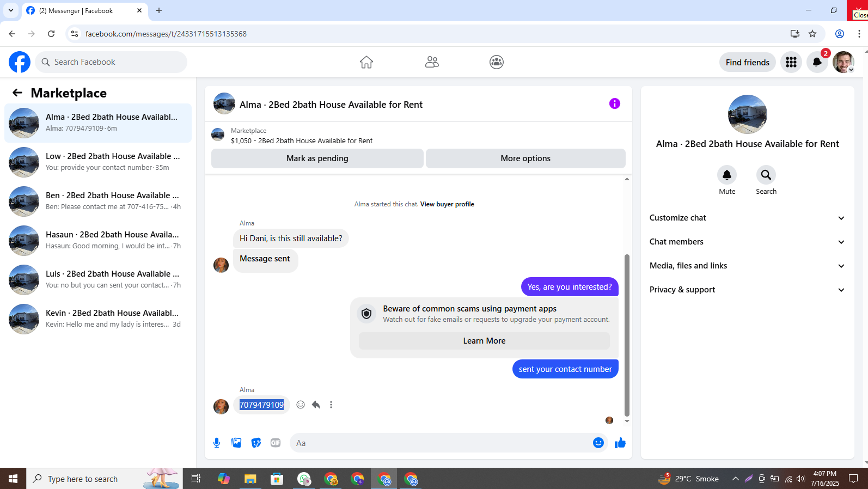Click Mark as pending button
The image size is (868, 489).
(x=317, y=158)
